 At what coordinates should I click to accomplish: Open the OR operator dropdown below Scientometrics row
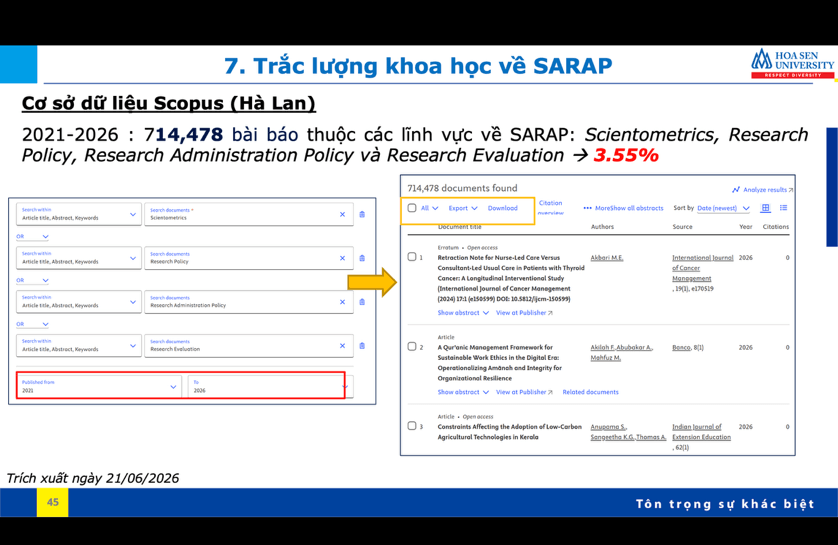(32, 236)
